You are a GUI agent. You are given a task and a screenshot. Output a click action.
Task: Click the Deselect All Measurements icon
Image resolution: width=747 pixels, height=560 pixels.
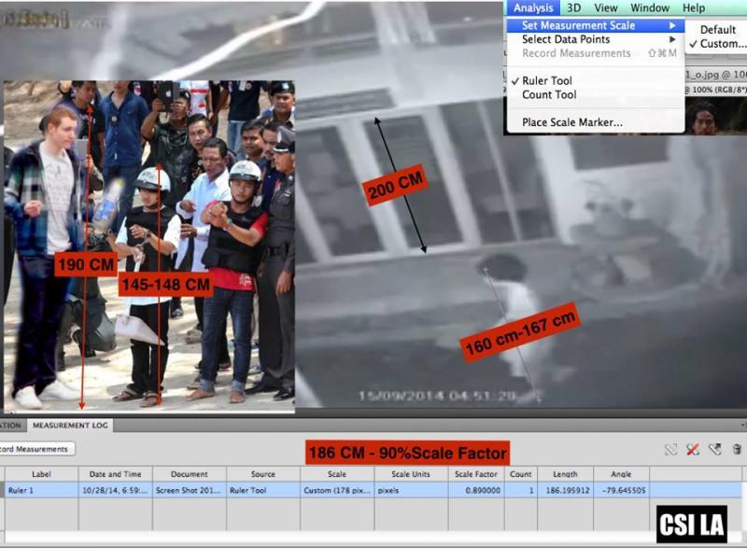point(693,450)
